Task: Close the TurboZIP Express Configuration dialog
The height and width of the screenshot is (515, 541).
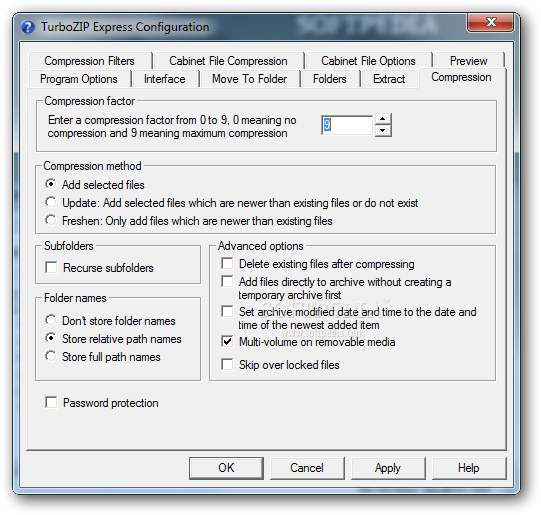Action: (x=490, y=22)
